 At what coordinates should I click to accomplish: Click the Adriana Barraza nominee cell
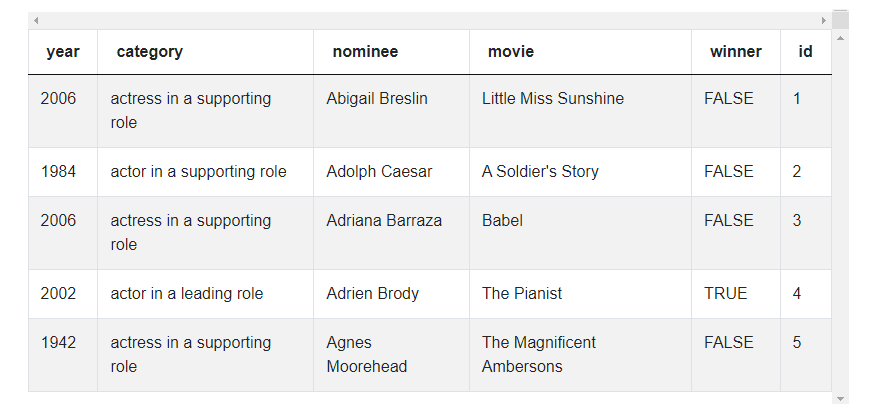(x=384, y=221)
